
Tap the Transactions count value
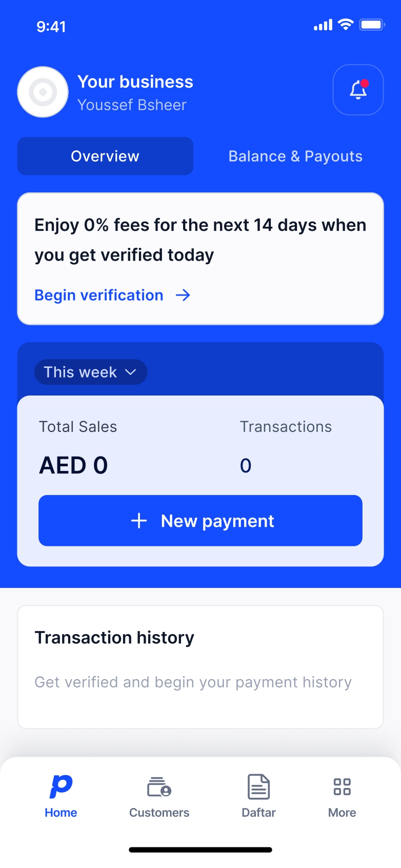[246, 465]
